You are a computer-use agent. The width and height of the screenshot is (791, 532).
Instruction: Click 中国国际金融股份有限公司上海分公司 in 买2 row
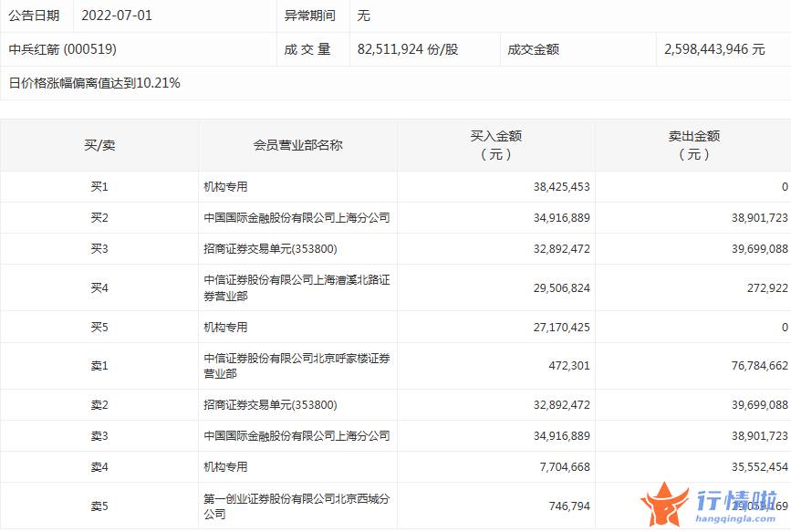click(x=297, y=217)
